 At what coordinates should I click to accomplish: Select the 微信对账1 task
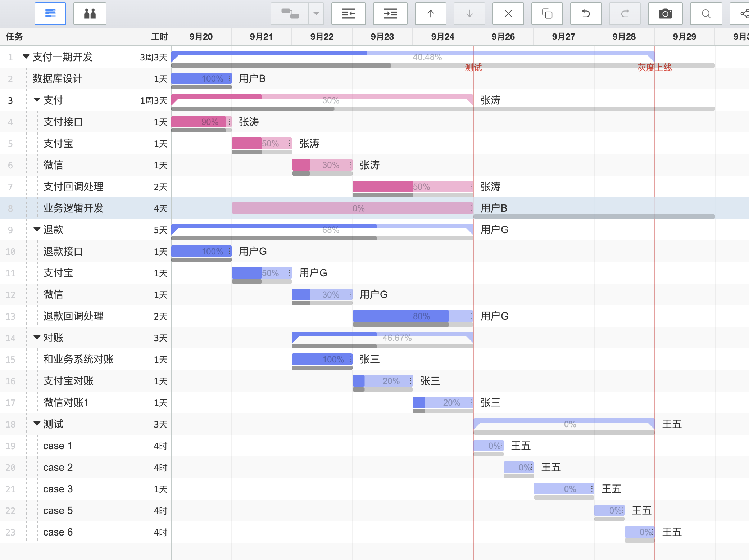66,402
